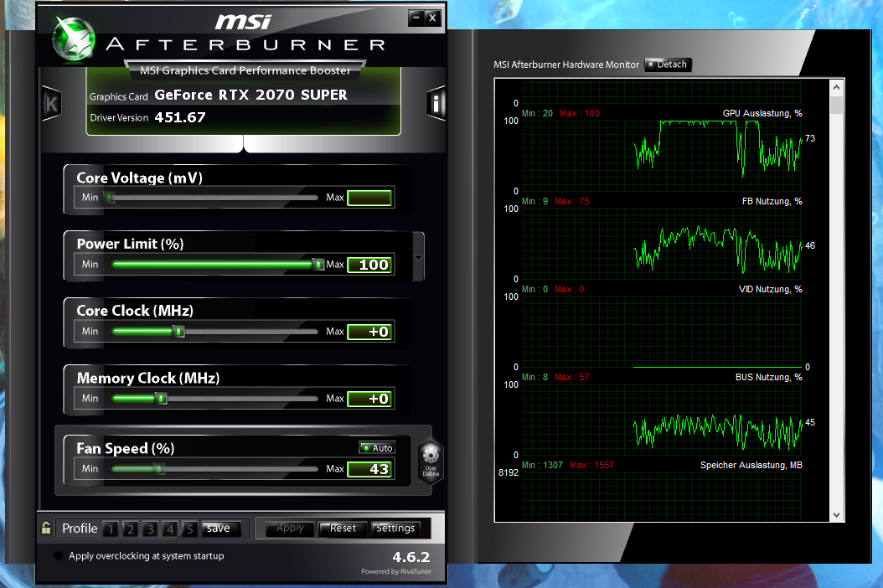Open the Kombustor K side button

point(51,104)
